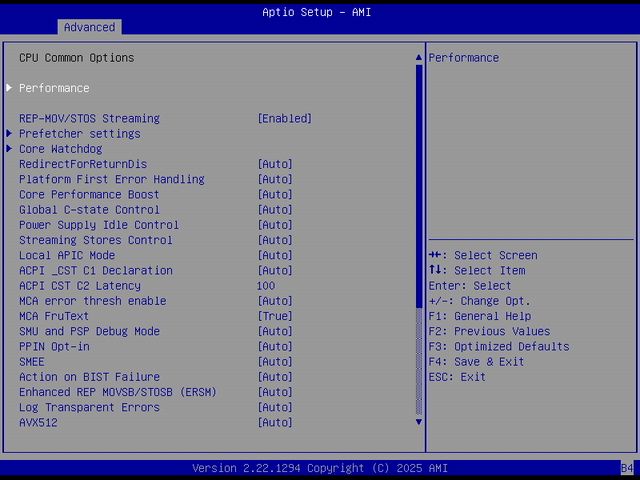Select Core Performance Boost option
Image resolution: width=640 pixels, height=480 pixels.
(x=89, y=194)
